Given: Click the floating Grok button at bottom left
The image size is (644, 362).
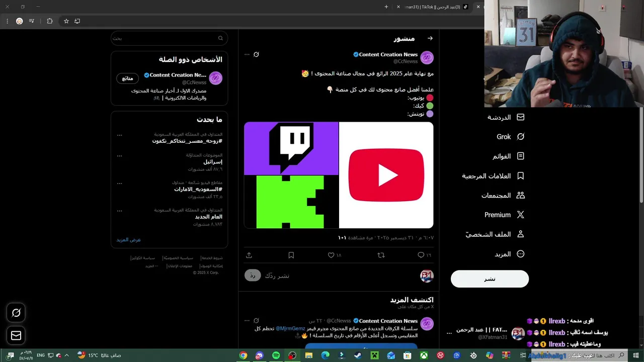Looking at the screenshot, I should coord(16,313).
